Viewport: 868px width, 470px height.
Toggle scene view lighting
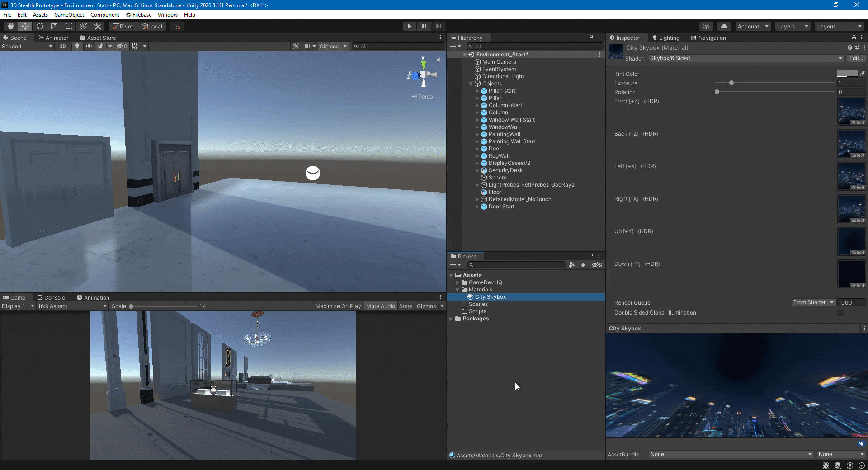(78, 46)
